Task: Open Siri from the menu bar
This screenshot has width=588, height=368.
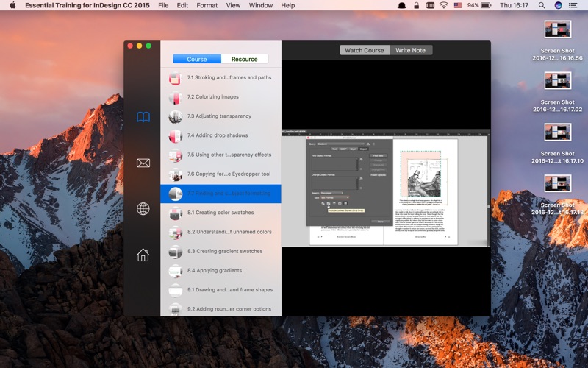Action: click(558, 5)
